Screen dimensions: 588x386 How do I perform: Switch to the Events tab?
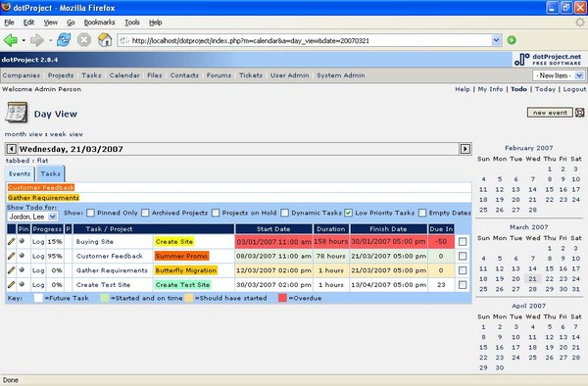click(x=20, y=173)
